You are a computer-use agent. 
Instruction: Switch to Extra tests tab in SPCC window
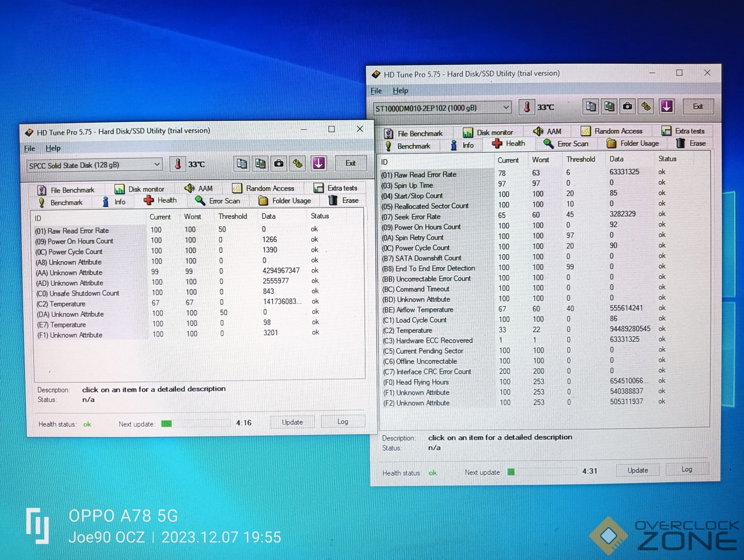(x=336, y=188)
